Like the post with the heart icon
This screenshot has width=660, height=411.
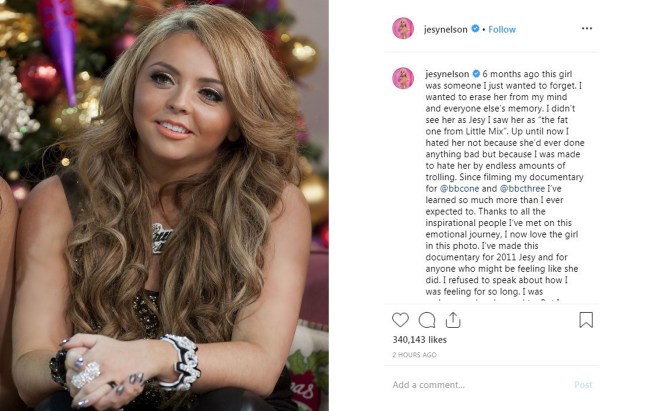tap(400, 320)
